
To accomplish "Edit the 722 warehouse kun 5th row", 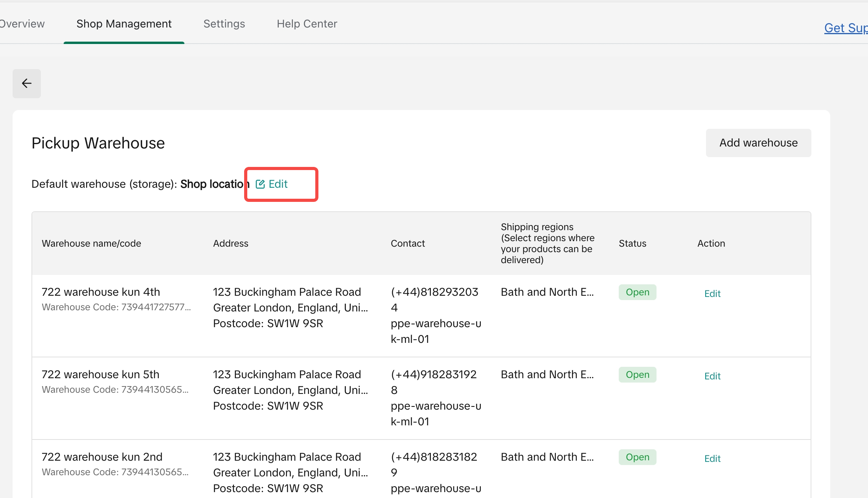I will coord(712,376).
